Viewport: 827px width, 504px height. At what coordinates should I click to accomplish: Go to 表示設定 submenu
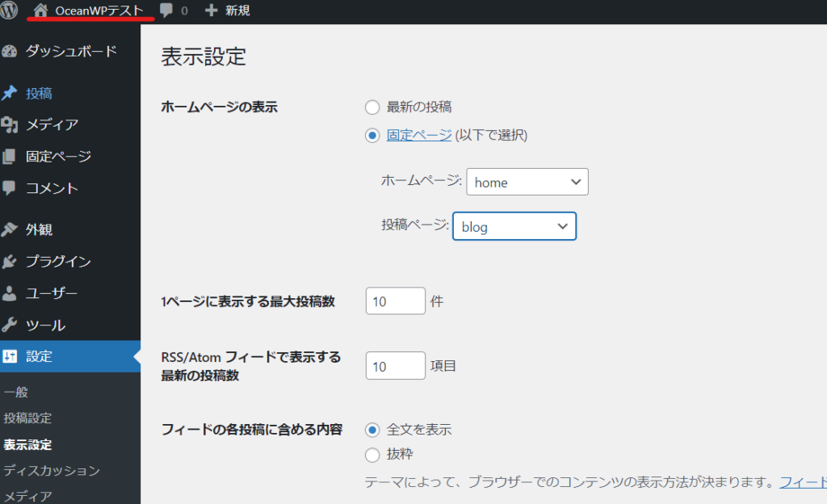tap(27, 445)
